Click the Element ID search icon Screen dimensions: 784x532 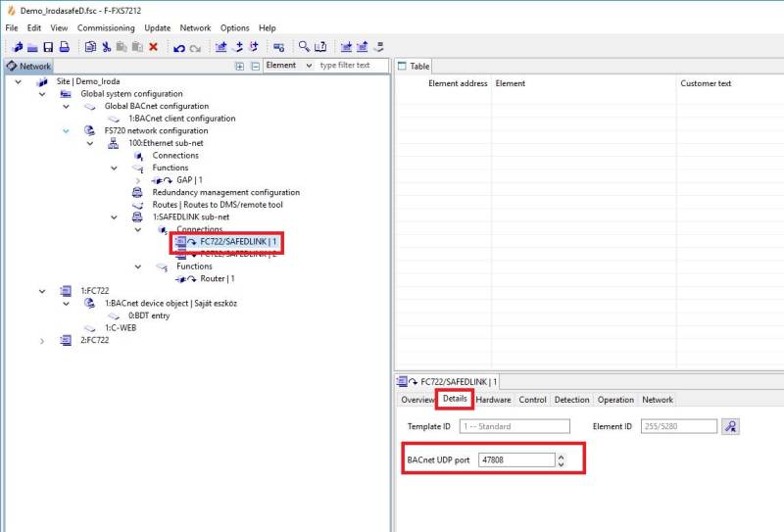(x=729, y=426)
